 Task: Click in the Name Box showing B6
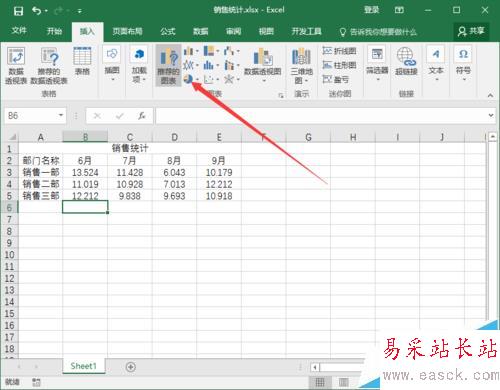(31, 116)
